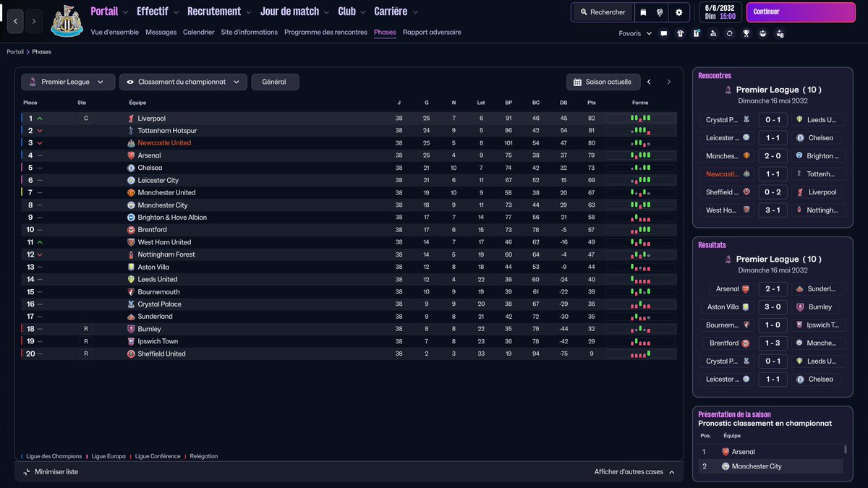868x488 pixels.
Task: Open the shirt squad shortcut icon
Action: click(680, 33)
